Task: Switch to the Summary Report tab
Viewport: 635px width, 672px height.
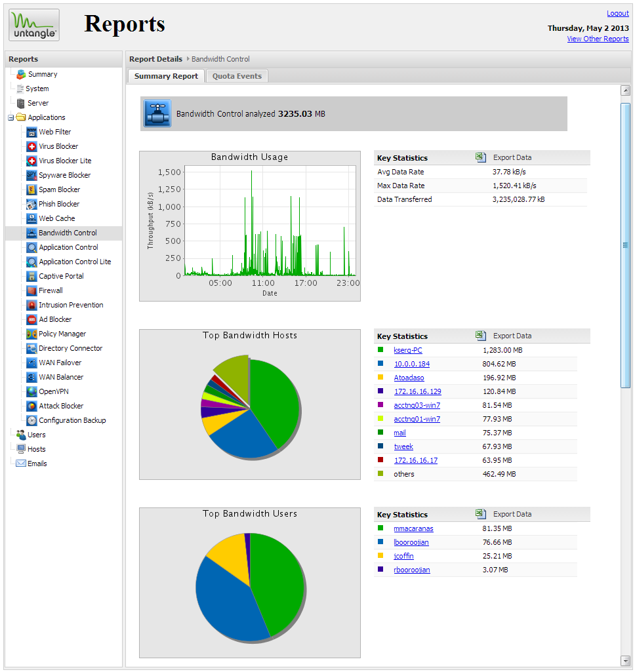Action: (167, 76)
